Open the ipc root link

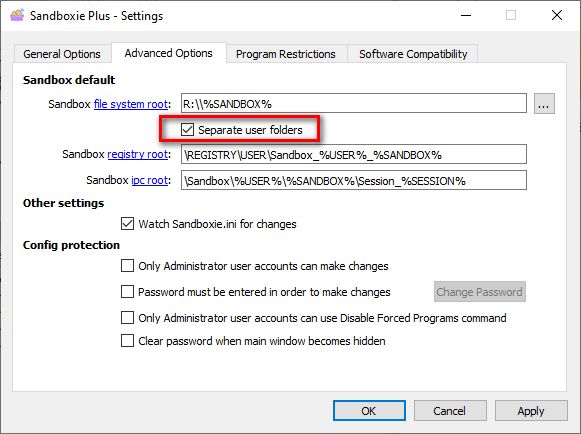tap(150, 180)
